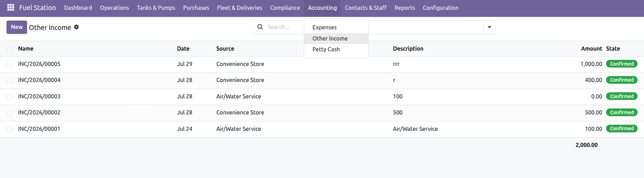Image resolution: width=644 pixels, height=178 pixels.
Task: Open record INC/2026/00005
Action: [x=39, y=64]
